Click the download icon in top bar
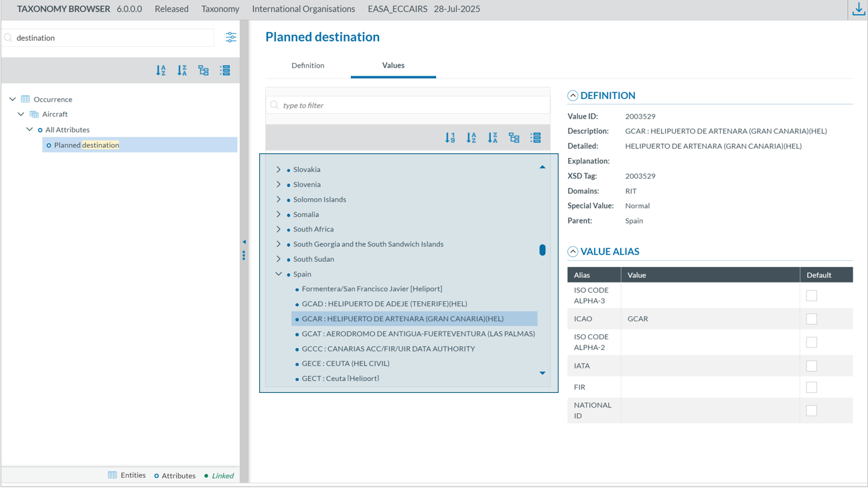The width and height of the screenshot is (868, 488). click(858, 9)
